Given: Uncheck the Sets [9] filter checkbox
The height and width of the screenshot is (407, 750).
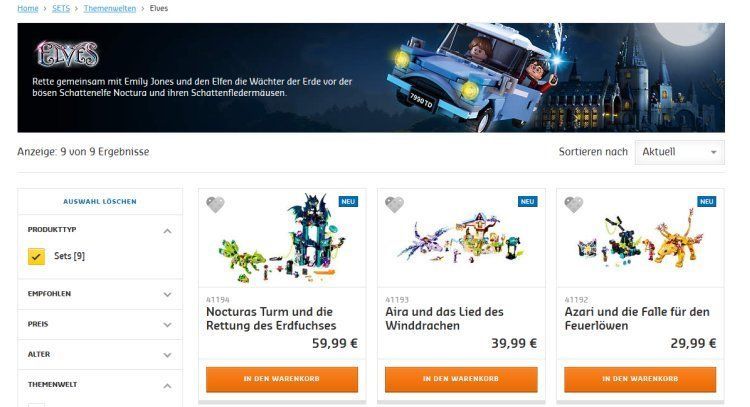Looking at the screenshot, I should click(36, 256).
